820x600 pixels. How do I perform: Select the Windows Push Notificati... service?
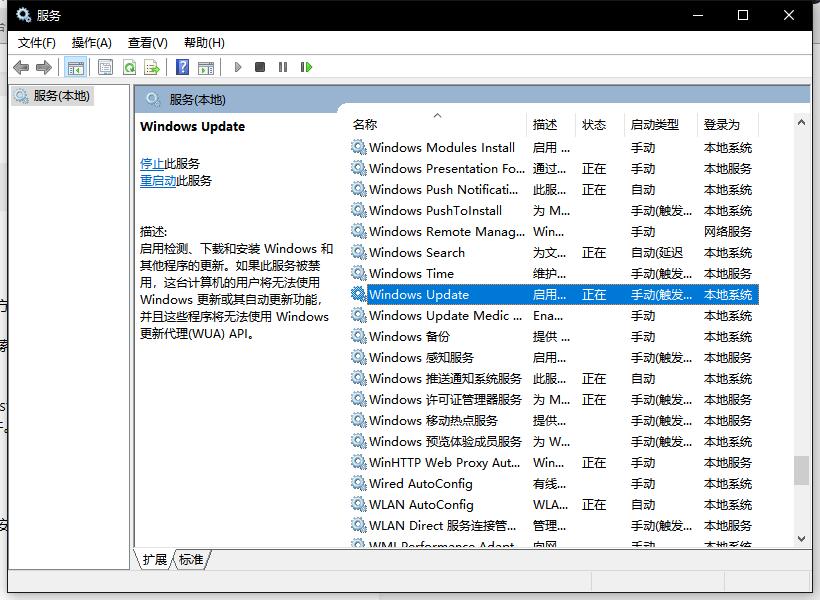(554, 189)
